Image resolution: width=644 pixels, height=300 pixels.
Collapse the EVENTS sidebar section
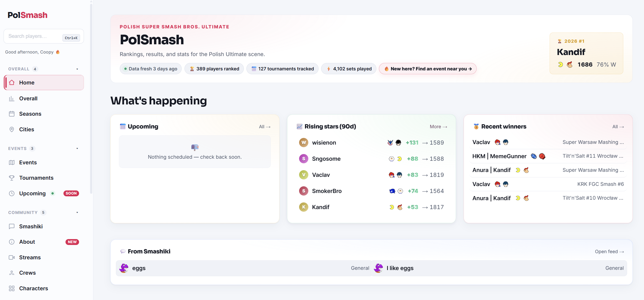coord(77,148)
